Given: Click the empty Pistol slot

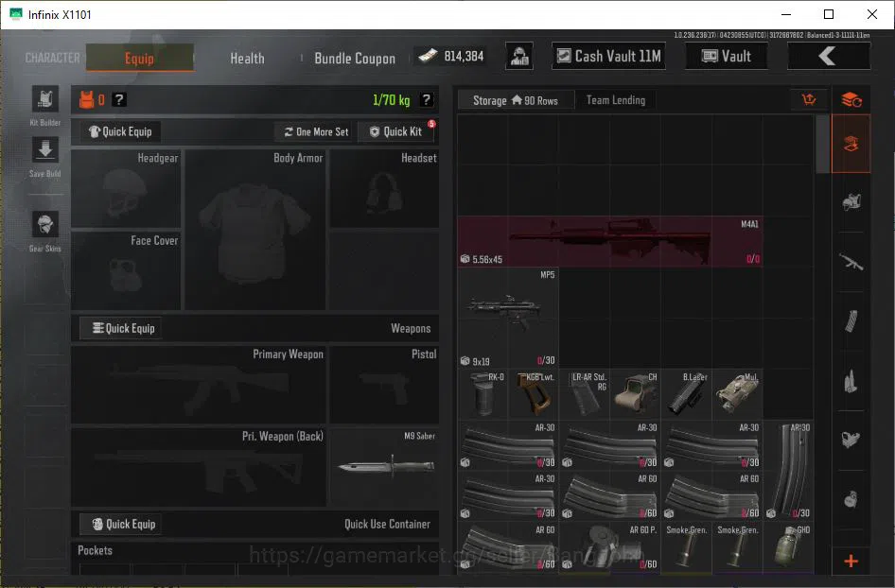Looking at the screenshot, I should (x=385, y=385).
